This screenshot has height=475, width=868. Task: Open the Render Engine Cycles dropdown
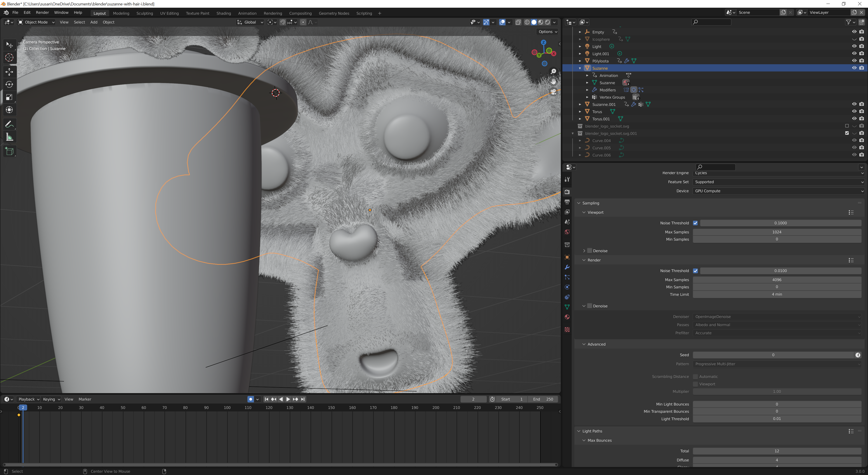[x=779, y=173]
